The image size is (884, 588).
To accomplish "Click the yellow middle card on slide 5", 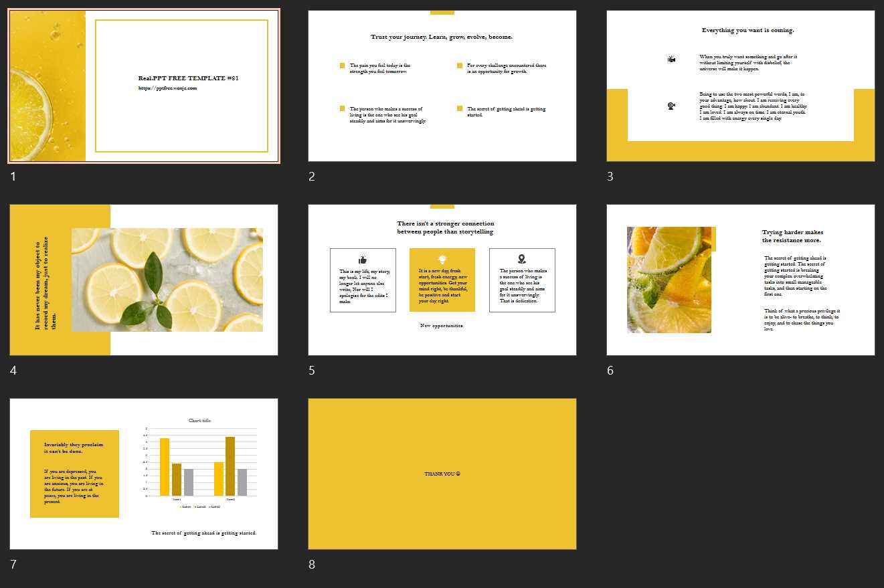I will click(x=442, y=280).
